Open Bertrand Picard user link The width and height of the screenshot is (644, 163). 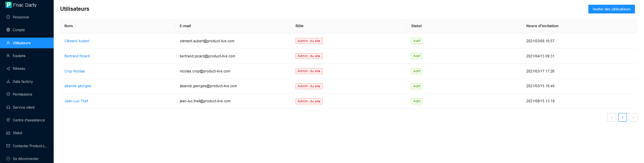pyautogui.click(x=77, y=56)
